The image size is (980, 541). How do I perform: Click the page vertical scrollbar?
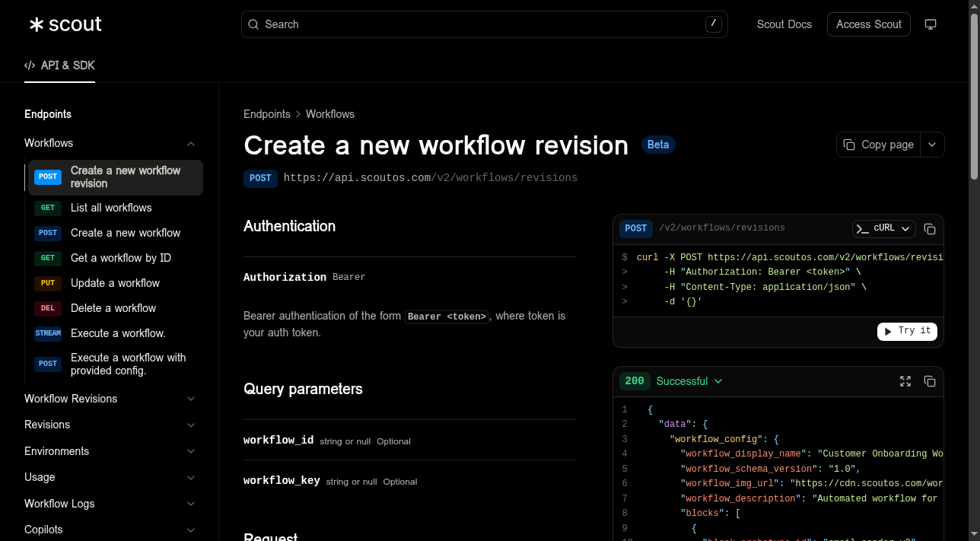tap(975, 95)
